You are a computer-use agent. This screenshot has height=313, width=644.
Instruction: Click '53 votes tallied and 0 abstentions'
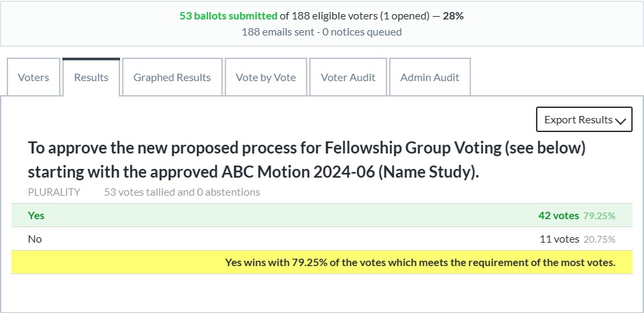point(182,192)
